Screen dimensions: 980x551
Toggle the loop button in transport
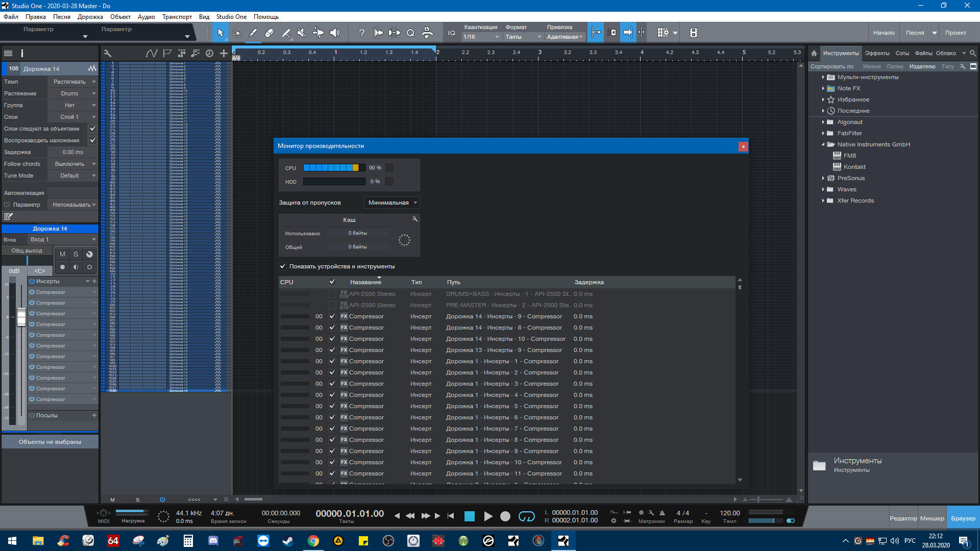point(526,516)
